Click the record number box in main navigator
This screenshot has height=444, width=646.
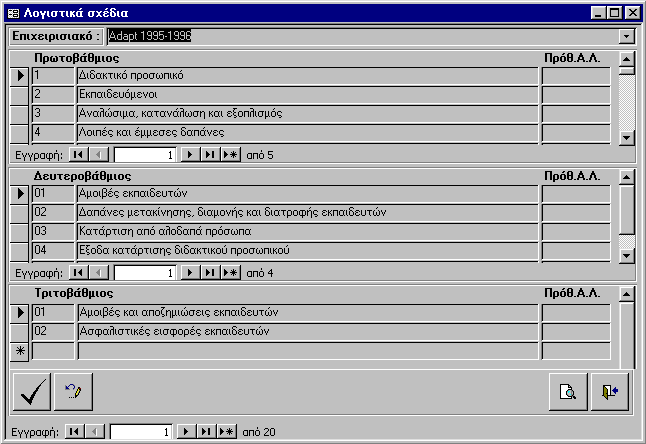coord(141,431)
